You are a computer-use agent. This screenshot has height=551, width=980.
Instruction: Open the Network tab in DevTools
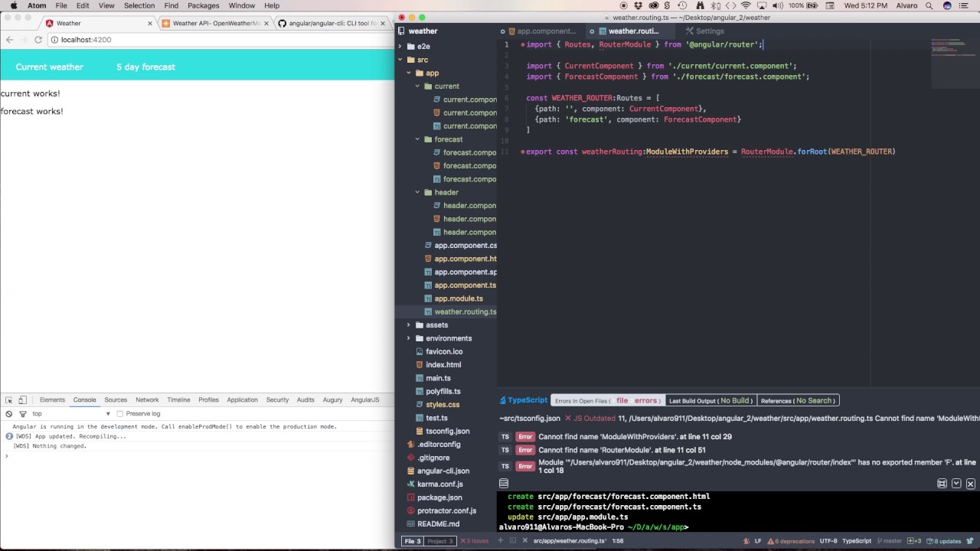pyautogui.click(x=147, y=400)
